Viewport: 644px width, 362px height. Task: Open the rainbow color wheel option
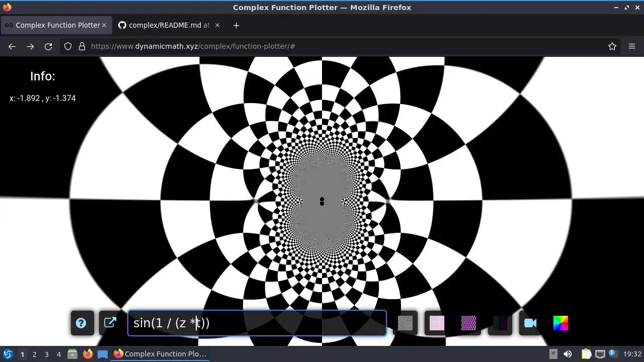pos(560,323)
